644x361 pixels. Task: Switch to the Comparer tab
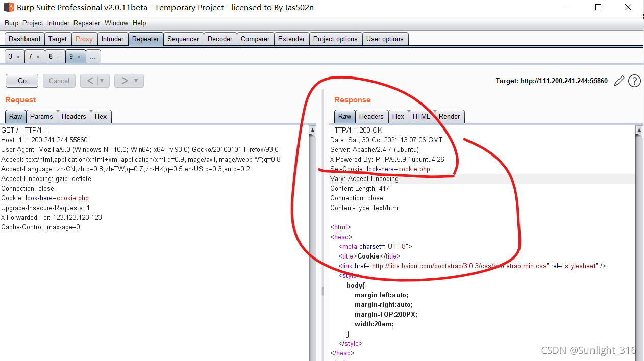(x=255, y=39)
